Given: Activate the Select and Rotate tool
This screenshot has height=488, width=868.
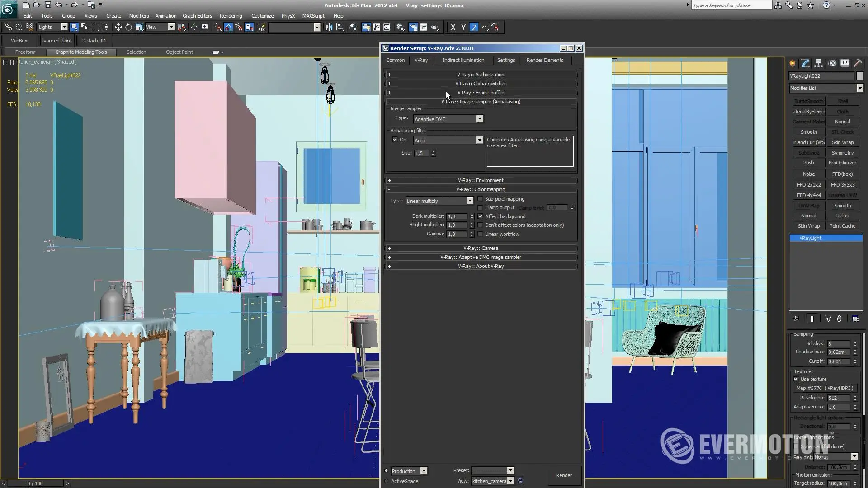Looking at the screenshot, I should [128, 27].
